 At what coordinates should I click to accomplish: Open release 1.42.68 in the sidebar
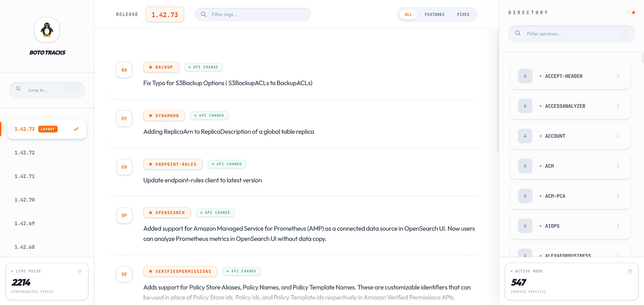47,247
